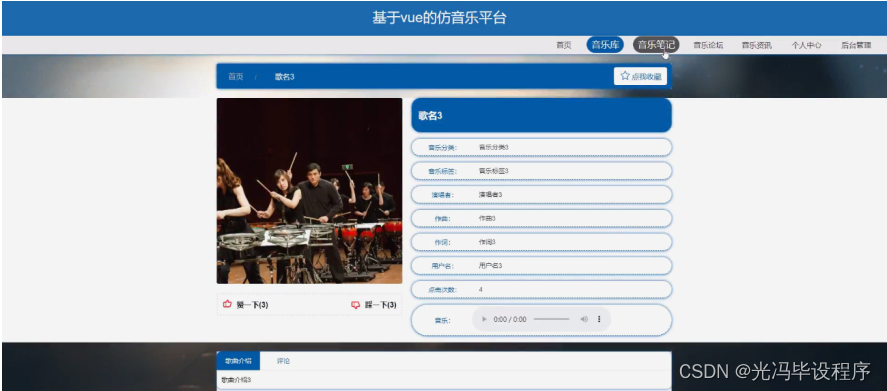Seek on the audio progress slider
Image resolution: width=887 pixels, height=391 pixels.
(552, 319)
